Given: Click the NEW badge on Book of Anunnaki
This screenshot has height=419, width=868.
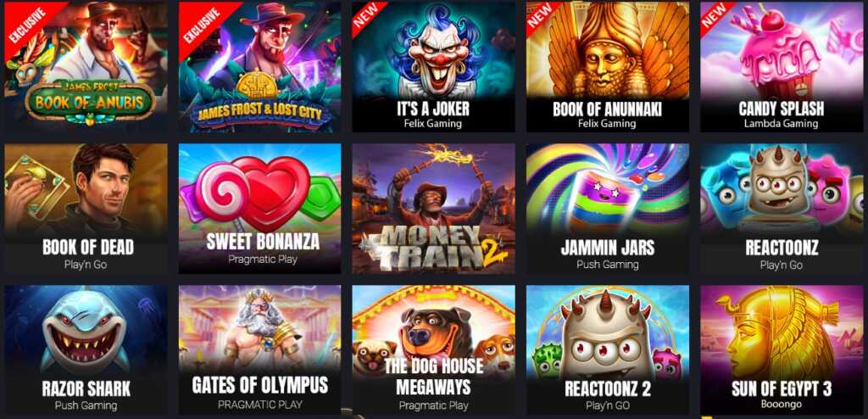Looking at the screenshot, I should tap(540, 15).
